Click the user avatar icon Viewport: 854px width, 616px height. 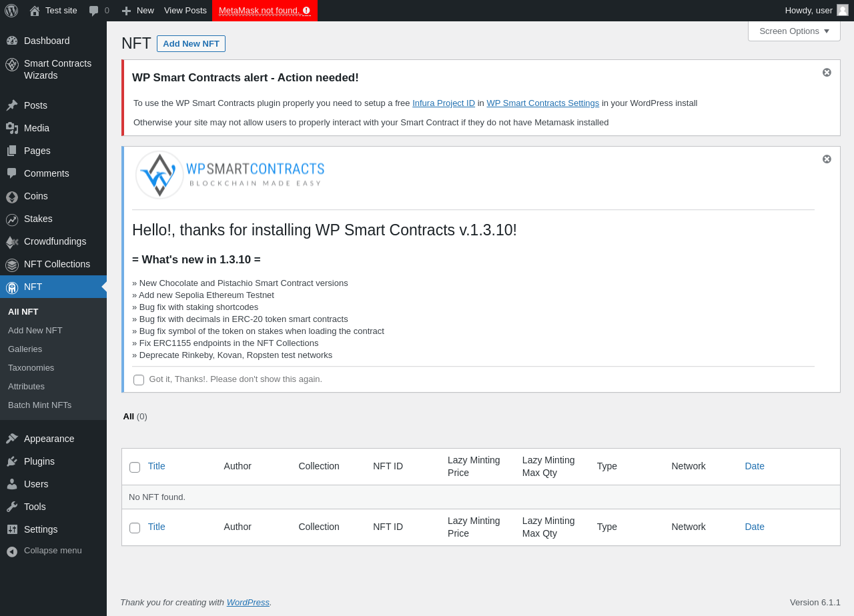coord(843,10)
